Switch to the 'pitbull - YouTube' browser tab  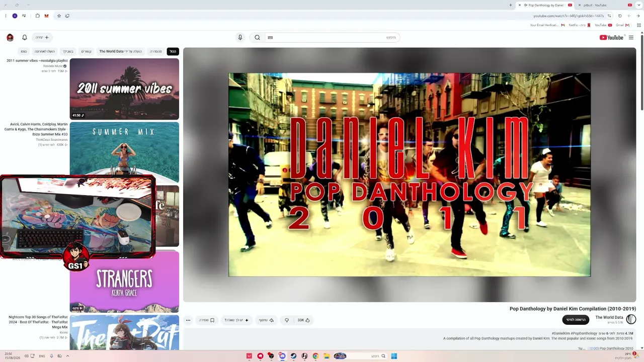click(604, 5)
